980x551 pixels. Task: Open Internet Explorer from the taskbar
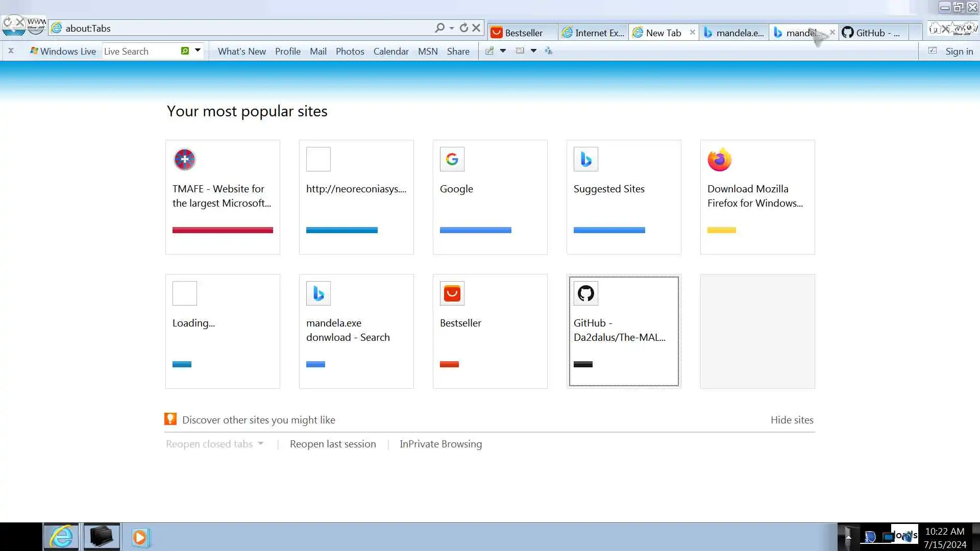click(x=61, y=537)
